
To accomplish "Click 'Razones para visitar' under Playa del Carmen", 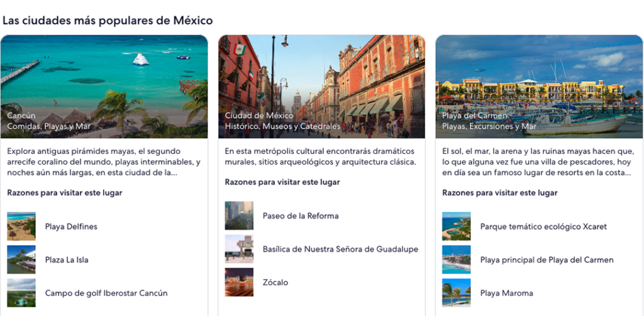I will 500,193.
